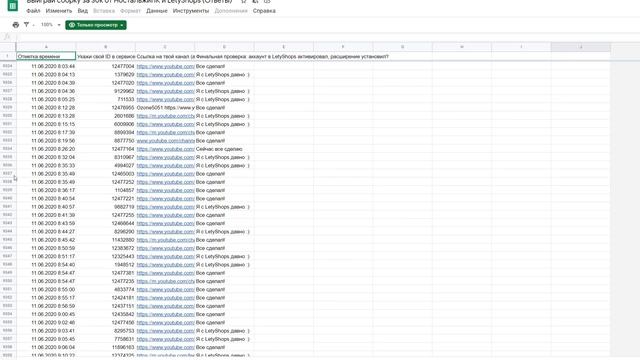Select 'Я с LetyShops давно :)' cell in row 9:05:45

[x=224, y=339]
